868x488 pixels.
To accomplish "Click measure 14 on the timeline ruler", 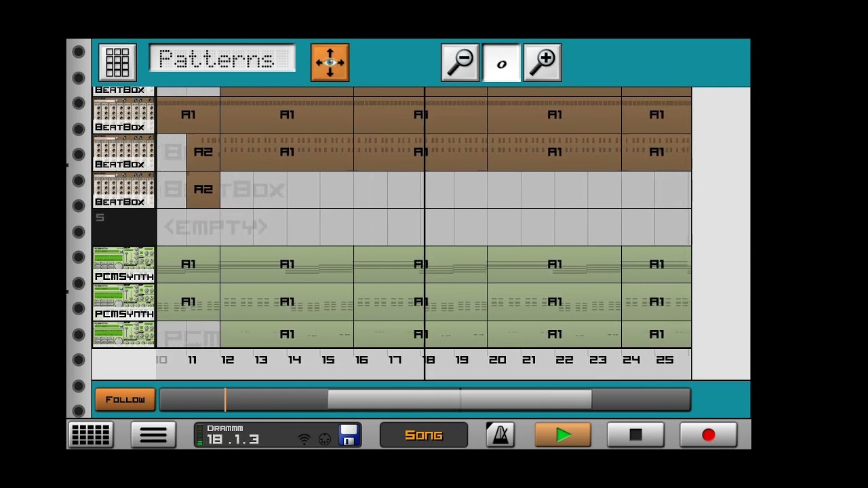I will pos(294,360).
